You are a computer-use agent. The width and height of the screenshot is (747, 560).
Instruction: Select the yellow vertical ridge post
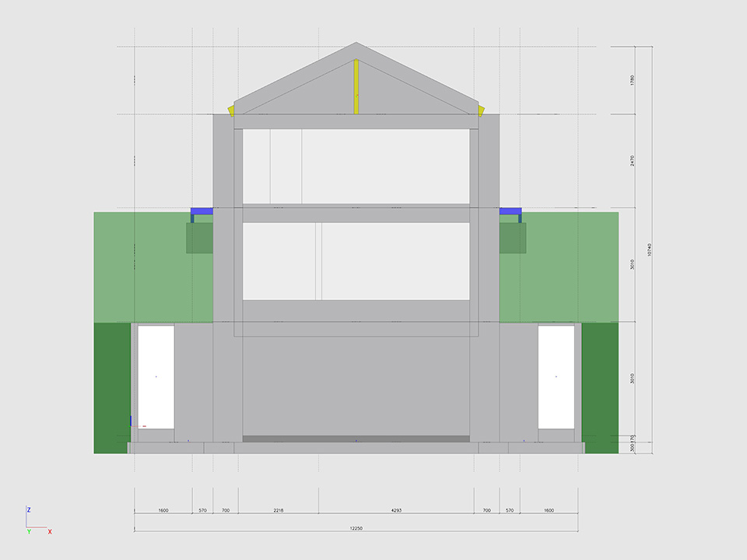[x=356, y=87]
